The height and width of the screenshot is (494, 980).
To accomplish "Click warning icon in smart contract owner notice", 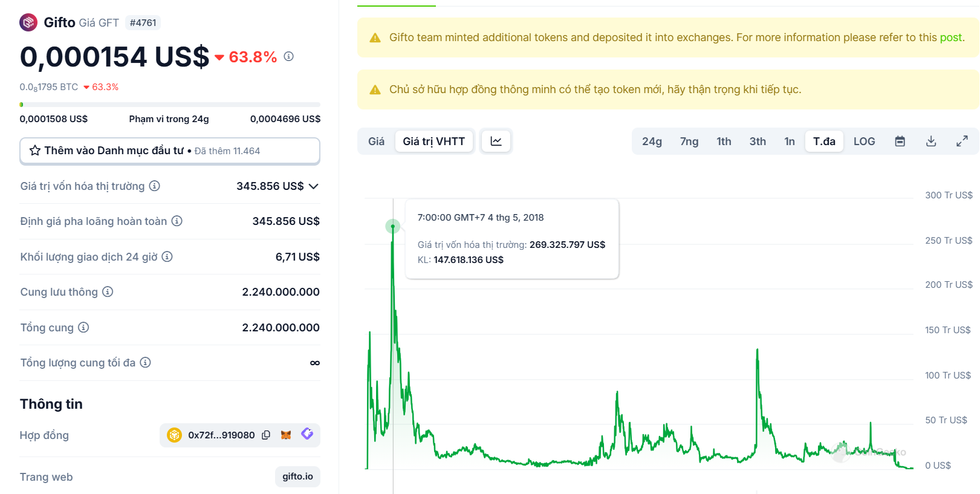I will tap(375, 89).
